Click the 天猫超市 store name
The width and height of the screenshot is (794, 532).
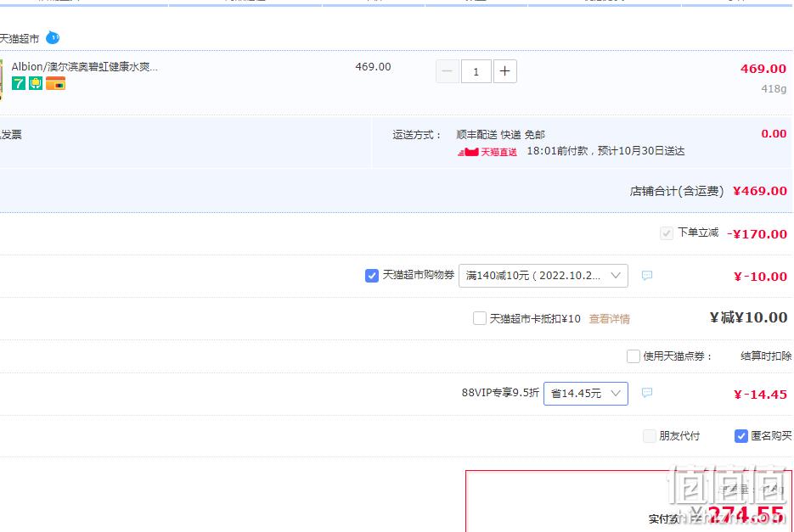coord(20,39)
